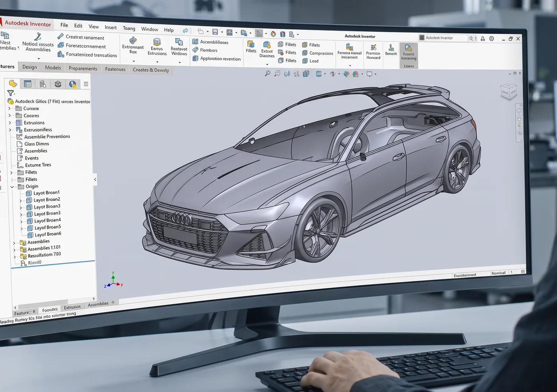Screen dimensions: 557x392
Task: Open the browser panel hamburger menu
Action: tap(86, 84)
